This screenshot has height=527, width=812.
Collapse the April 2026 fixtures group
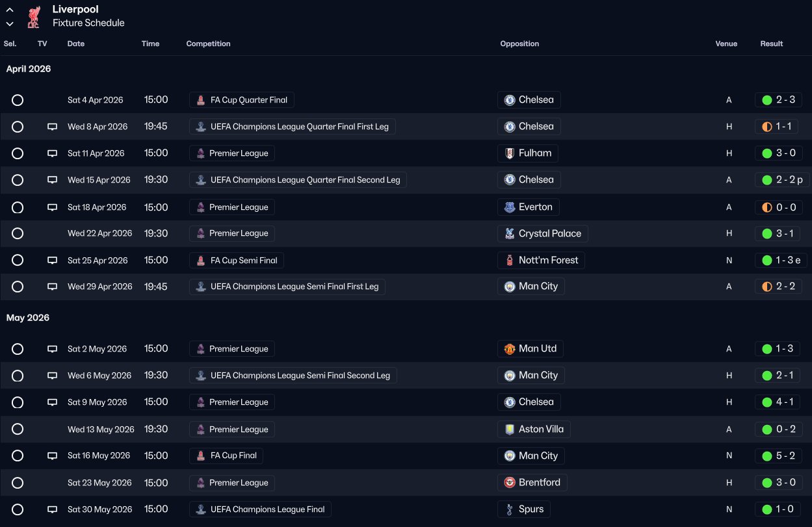click(x=29, y=69)
